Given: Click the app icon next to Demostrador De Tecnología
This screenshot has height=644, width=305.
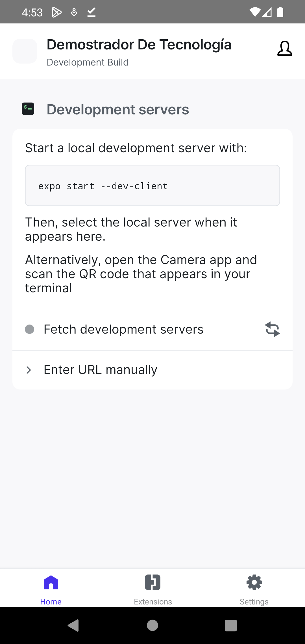Looking at the screenshot, I should click(25, 51).
